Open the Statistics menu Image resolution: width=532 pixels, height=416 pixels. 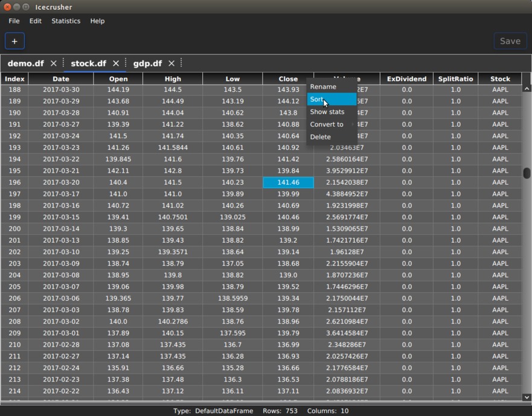coord(66,21)
